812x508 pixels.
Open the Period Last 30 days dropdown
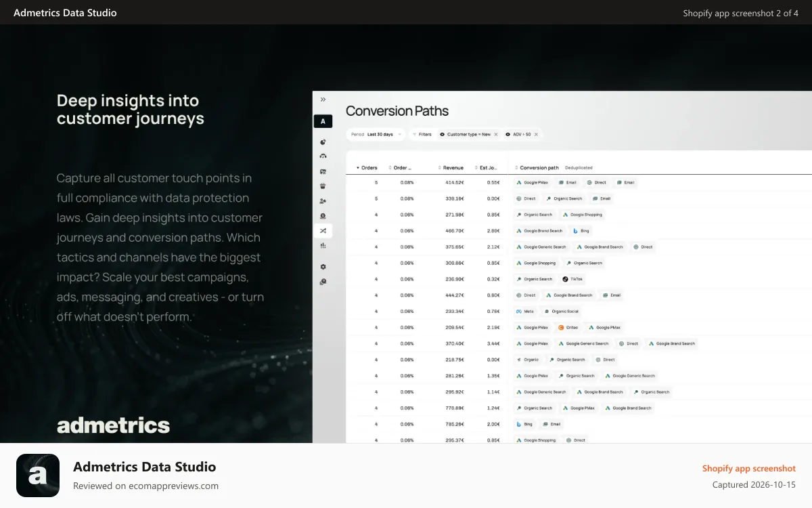376,134
